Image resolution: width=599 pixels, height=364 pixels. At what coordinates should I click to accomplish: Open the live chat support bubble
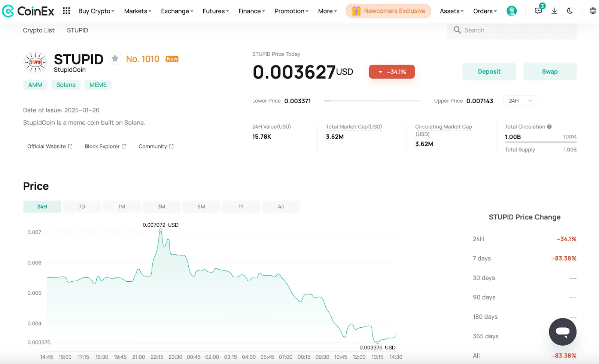[x=562, y=331]
